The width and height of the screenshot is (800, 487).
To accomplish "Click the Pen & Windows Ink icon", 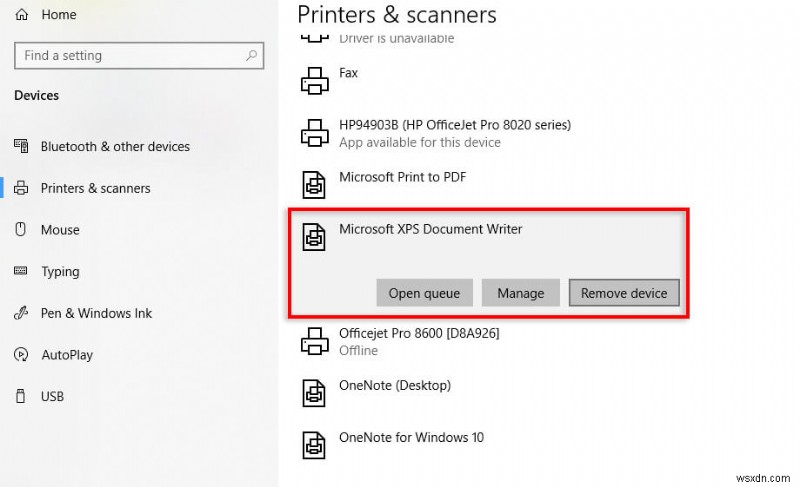I will [21, 313].
